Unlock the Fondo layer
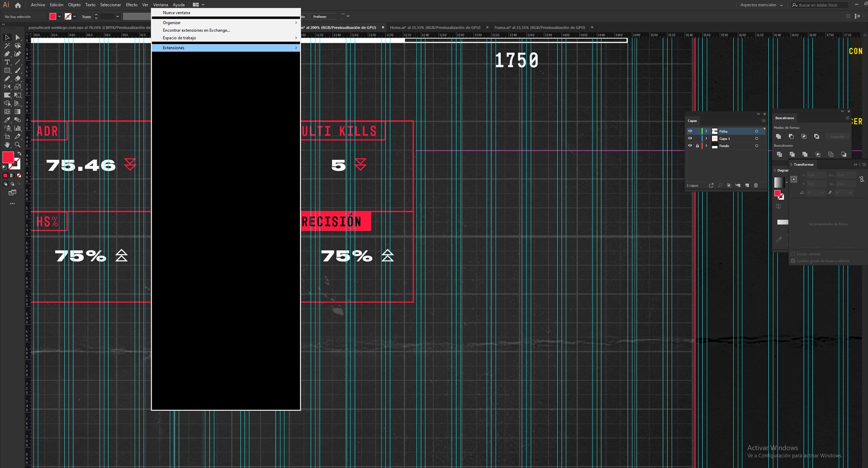Image resolution: width=868 pixels, height=468 pixels. pos(698,146)
